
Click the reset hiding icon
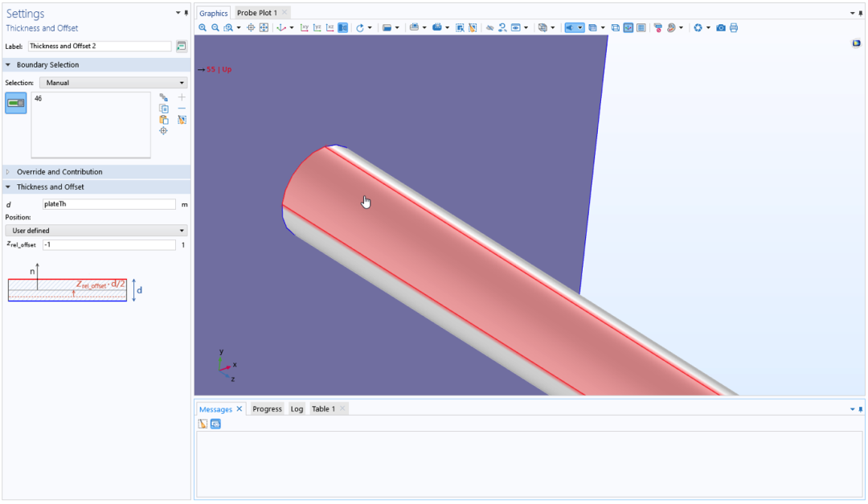coord(502,27)
